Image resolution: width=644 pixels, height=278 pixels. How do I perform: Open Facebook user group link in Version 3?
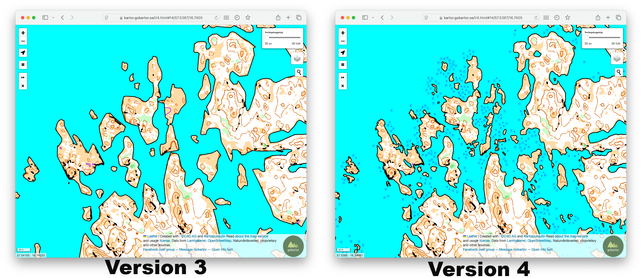[159, 250]
